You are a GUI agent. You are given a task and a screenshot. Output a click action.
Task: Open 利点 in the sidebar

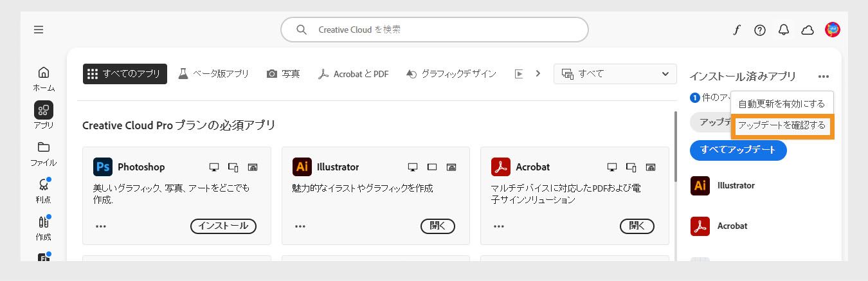click(x=44, y=191)
